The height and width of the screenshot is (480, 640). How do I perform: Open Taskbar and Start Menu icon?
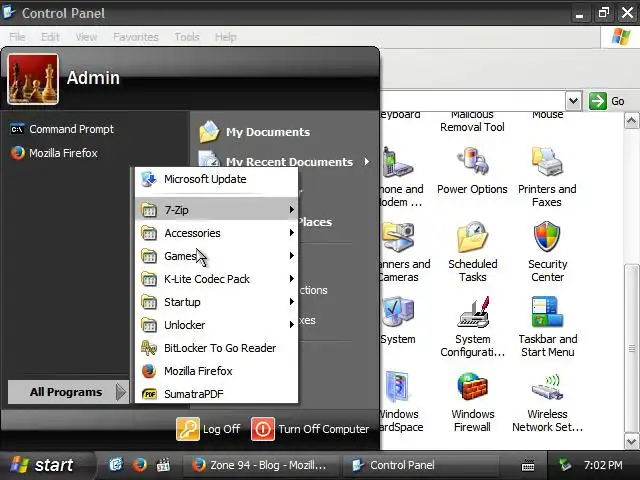coord(548,327)
